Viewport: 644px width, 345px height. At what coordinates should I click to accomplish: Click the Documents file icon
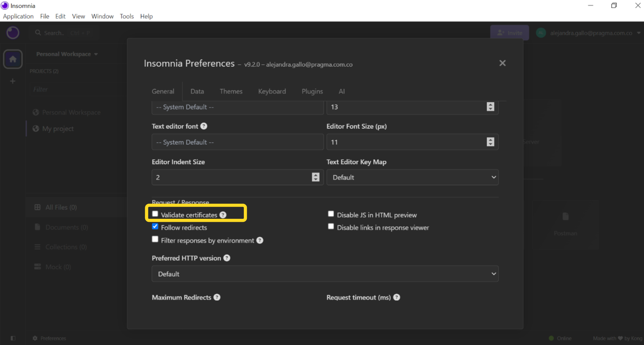click(x=38, y=227)
